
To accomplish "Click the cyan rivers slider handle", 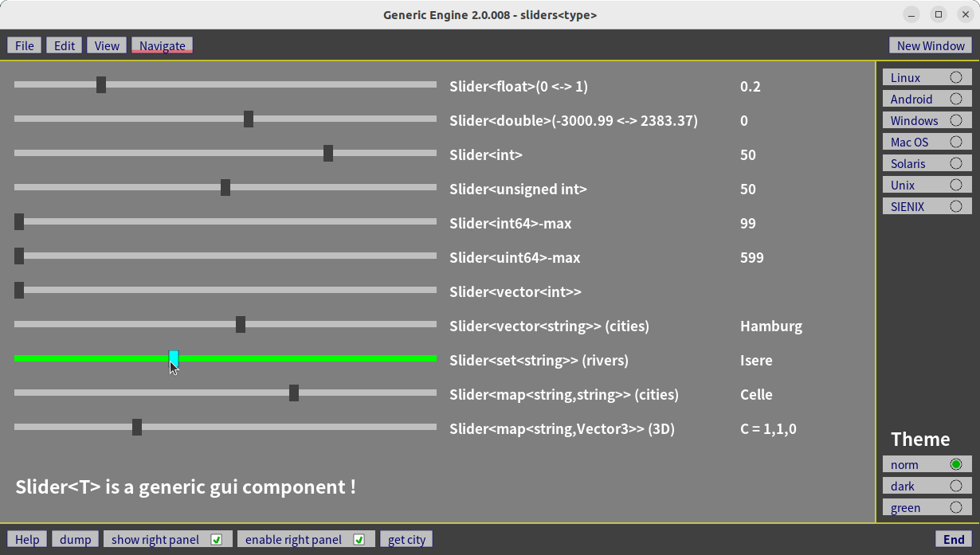I will (174, 358).
